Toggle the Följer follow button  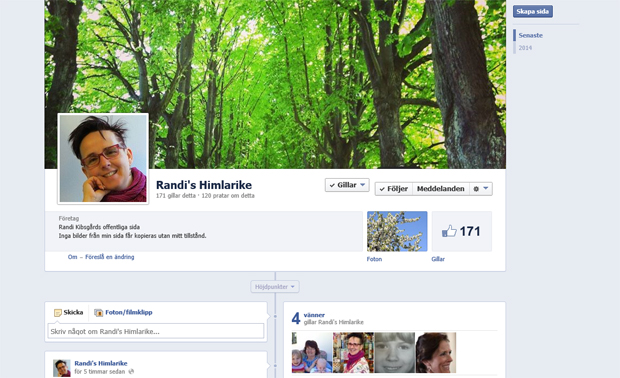(394, 189)
